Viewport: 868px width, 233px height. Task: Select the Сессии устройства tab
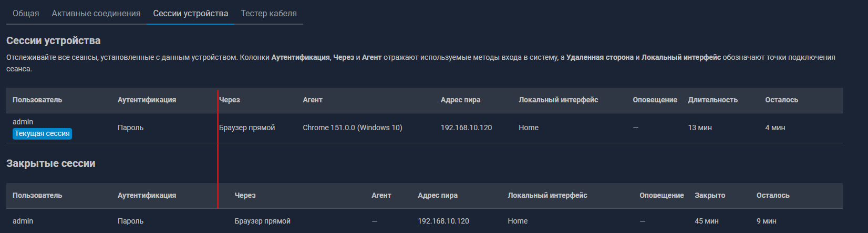(191, 13)
